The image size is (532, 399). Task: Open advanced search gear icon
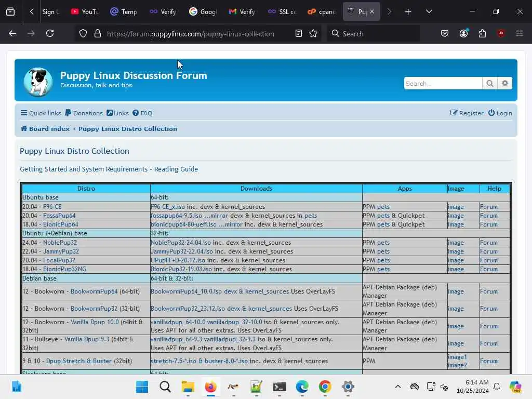[x=505, y=84]
